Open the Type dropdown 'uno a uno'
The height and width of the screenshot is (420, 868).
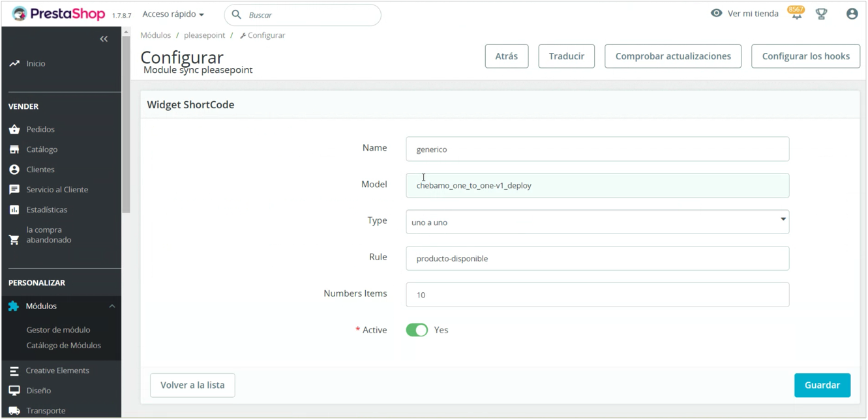[597, 222]
